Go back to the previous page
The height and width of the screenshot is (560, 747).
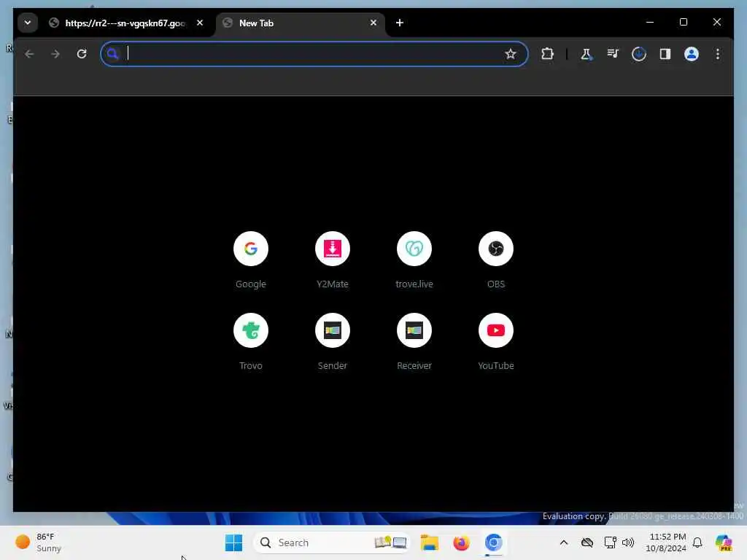pos(29,54)
